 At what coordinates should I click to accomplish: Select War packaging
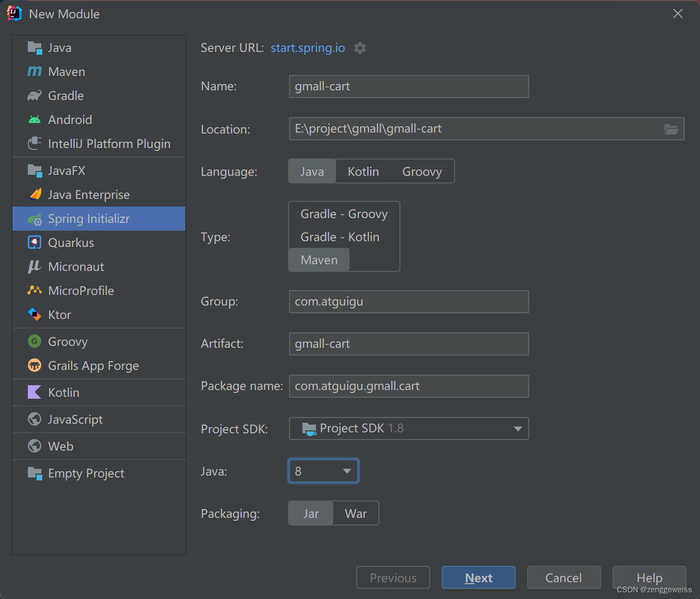[x=356, y=513]
